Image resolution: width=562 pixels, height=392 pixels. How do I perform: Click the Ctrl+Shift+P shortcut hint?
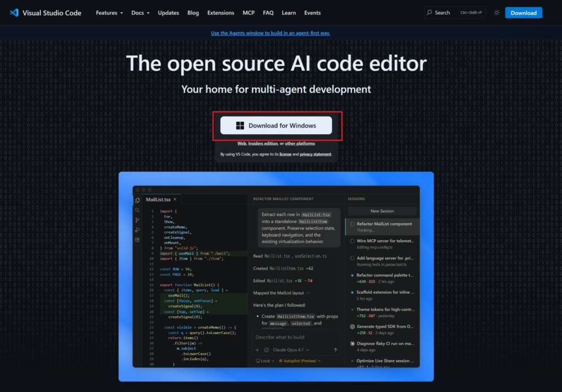coord(471,13)
